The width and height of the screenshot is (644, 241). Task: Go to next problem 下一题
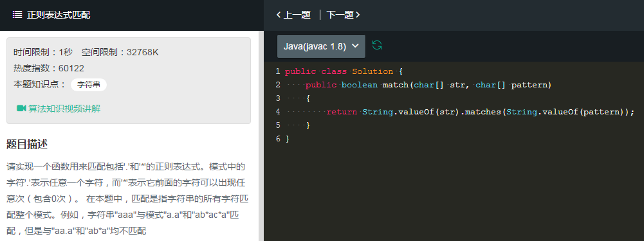[344, 15]
